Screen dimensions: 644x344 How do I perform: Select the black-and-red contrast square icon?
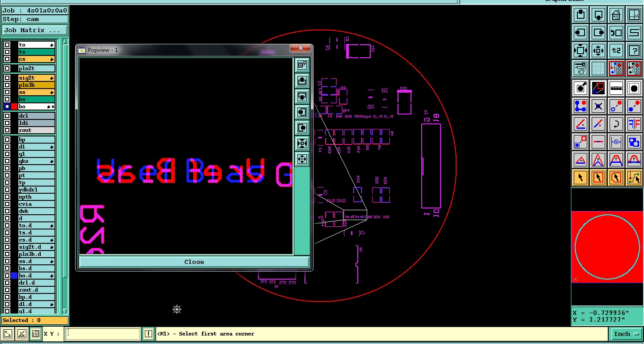598,88
